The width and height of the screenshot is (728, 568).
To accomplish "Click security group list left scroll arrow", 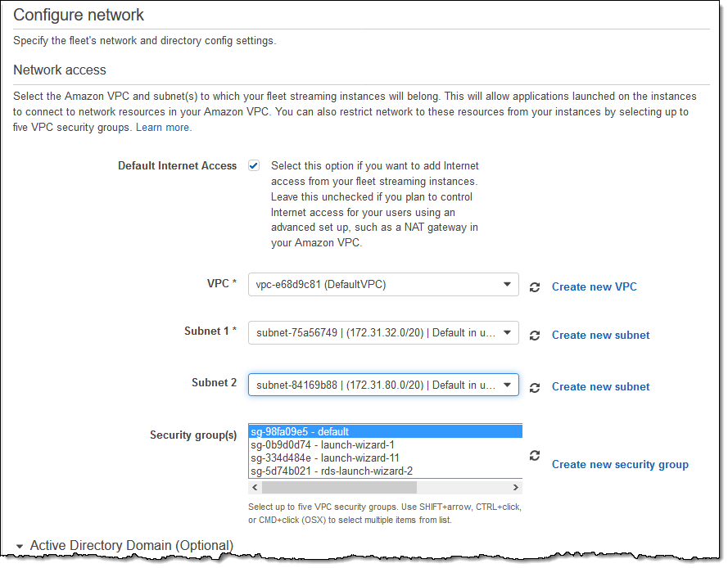I will tap(255, 487).
